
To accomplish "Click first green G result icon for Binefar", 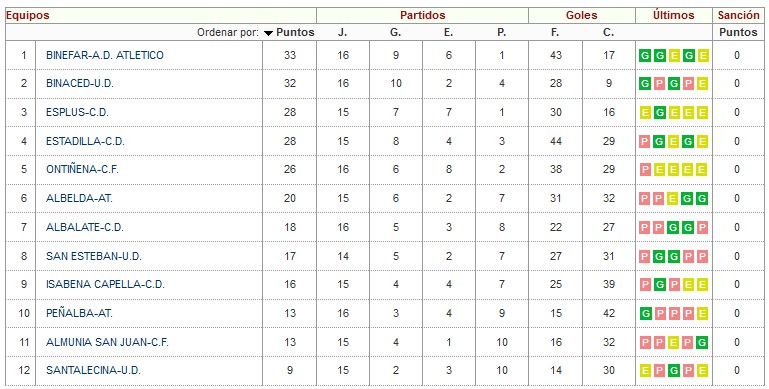I will pyautogui.click(x=645, y=55).
